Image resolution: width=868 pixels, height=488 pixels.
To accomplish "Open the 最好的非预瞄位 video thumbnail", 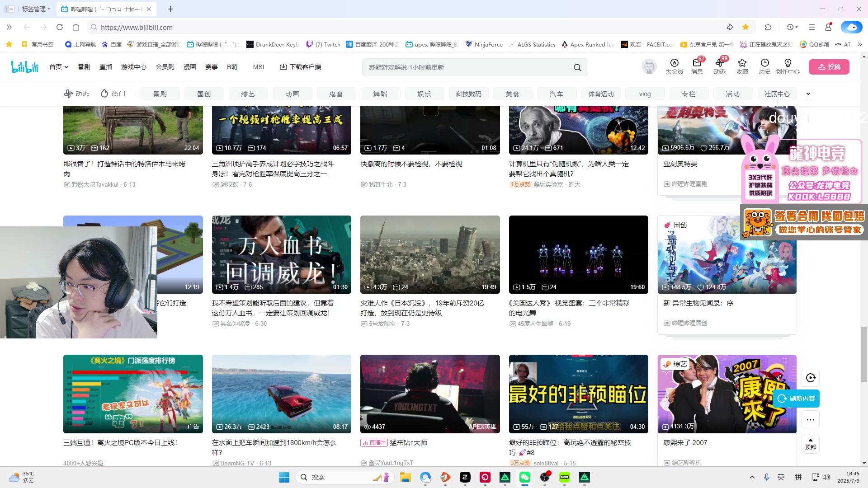I will [578, 394].
